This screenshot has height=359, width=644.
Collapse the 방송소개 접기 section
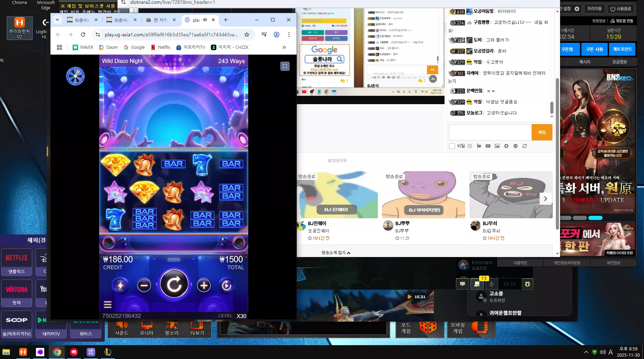point(336,253)
